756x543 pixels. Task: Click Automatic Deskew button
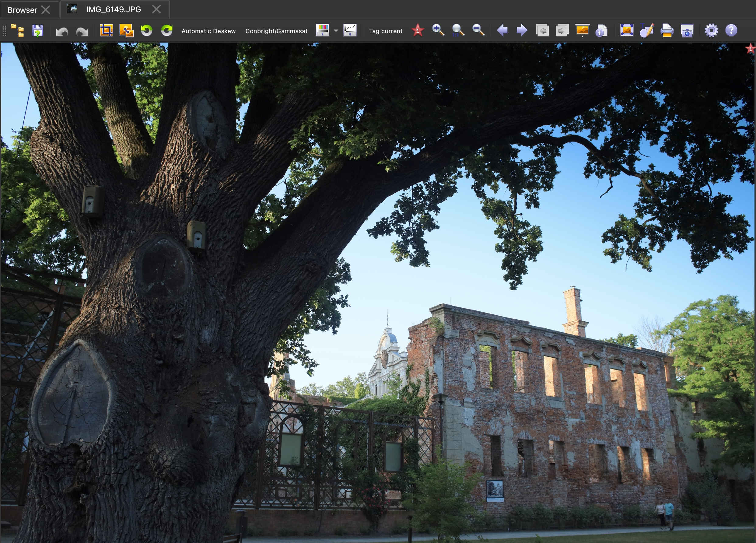click(208, 31)
